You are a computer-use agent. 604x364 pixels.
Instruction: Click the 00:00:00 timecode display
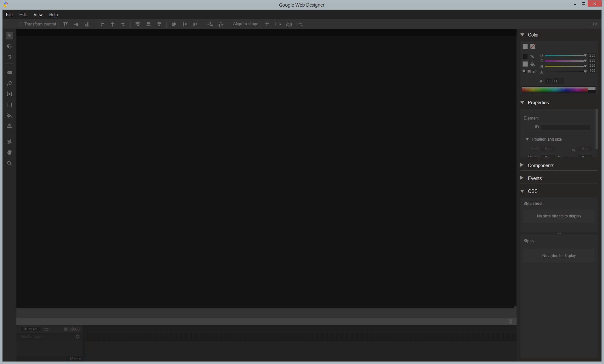pyautogui.click(x=72, y=329)
